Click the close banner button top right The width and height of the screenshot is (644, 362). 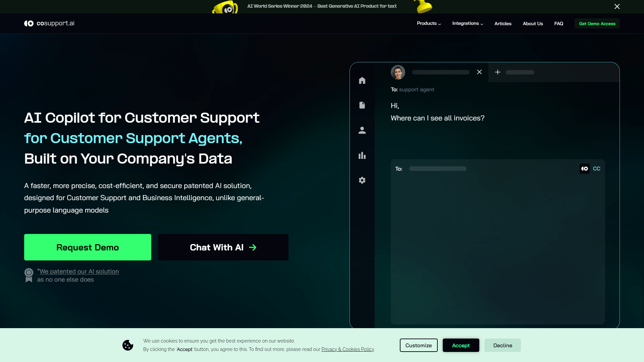tap(617, 6)
